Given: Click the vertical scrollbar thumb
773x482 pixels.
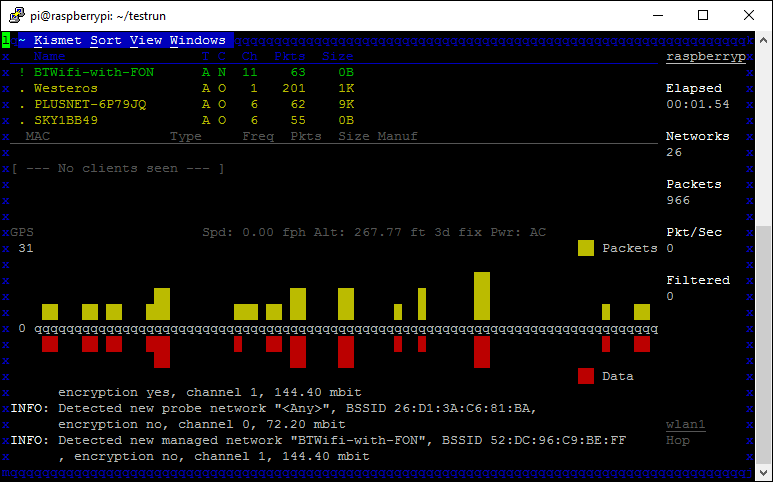Looking at the screenshot, I should 763,345.
